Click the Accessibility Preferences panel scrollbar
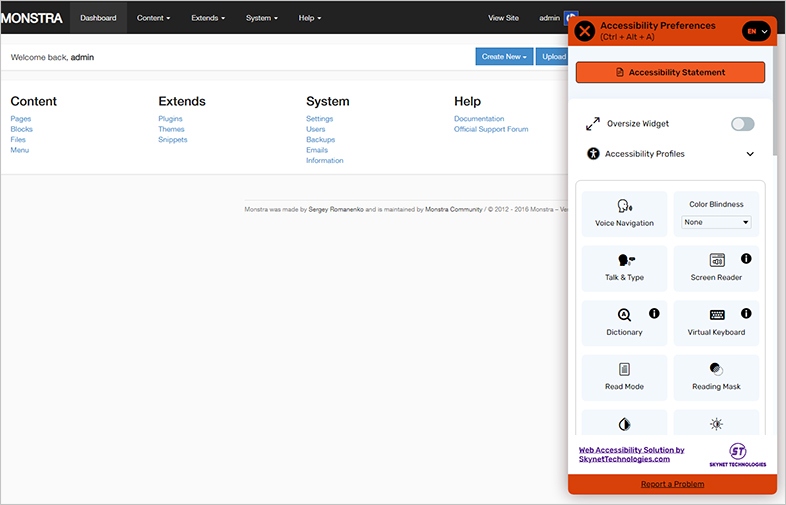 coord(774,100)
